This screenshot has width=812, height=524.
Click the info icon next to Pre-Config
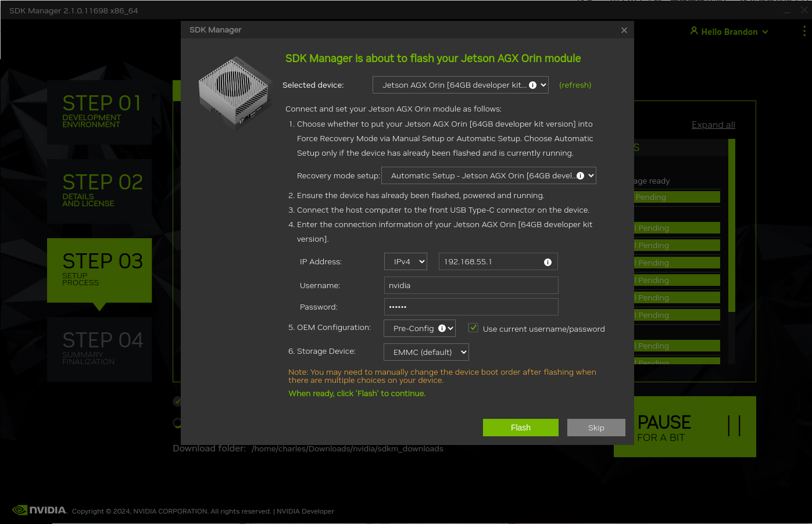point(442,328)
